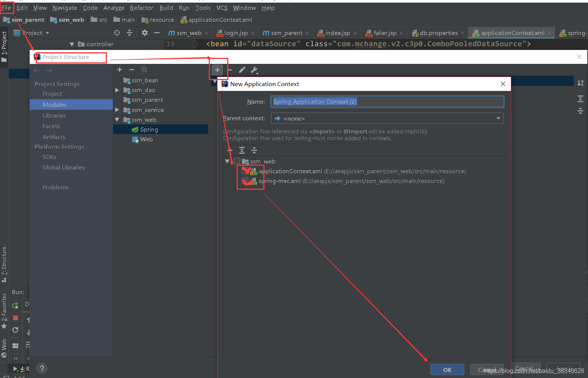The width and height of the screenshot is (588, 378).
Task: Click the collapse-all icon in the Project panel header
Action: pyautogui.click(x=129, y=33)
